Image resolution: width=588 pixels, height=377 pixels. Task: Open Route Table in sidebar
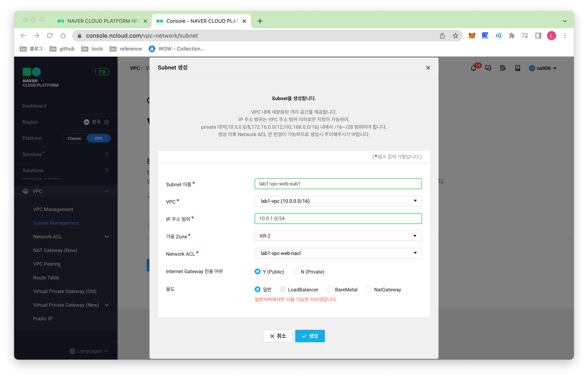(46, 277)
